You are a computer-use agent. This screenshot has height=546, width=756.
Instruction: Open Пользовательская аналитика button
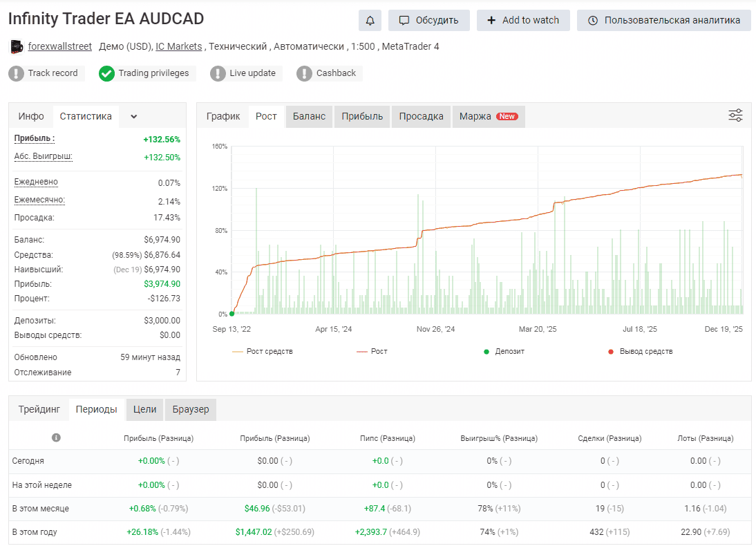(664, 20)
